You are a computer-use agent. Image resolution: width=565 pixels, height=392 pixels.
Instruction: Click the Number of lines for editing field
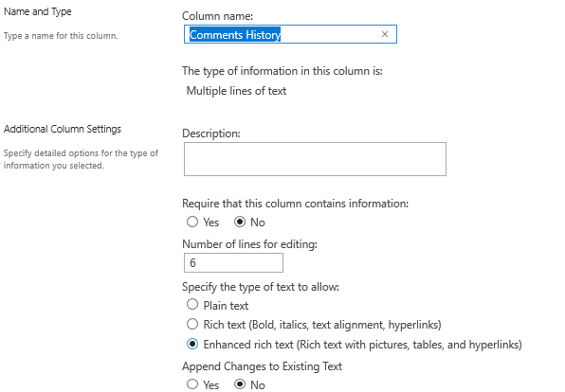click(x=233, y=263)
